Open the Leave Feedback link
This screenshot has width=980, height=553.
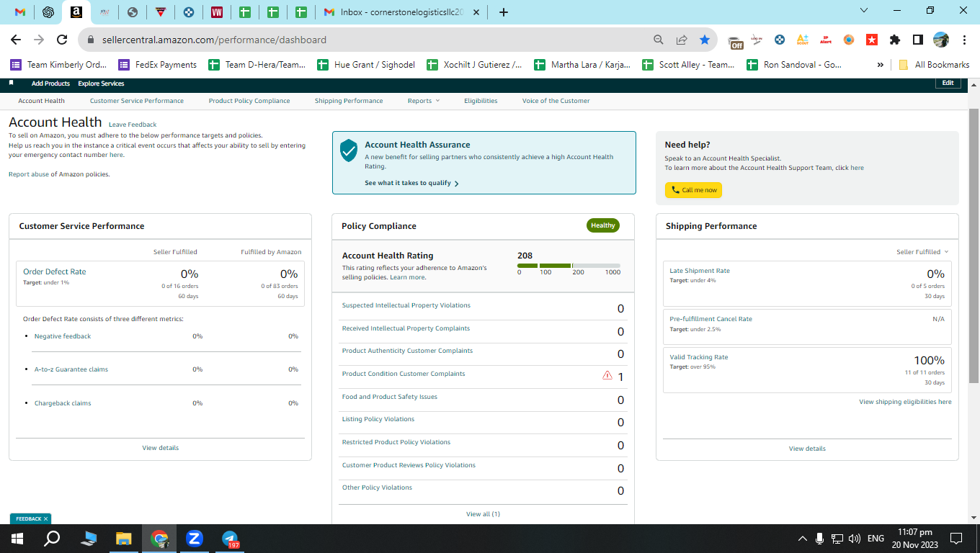[133, 125]
